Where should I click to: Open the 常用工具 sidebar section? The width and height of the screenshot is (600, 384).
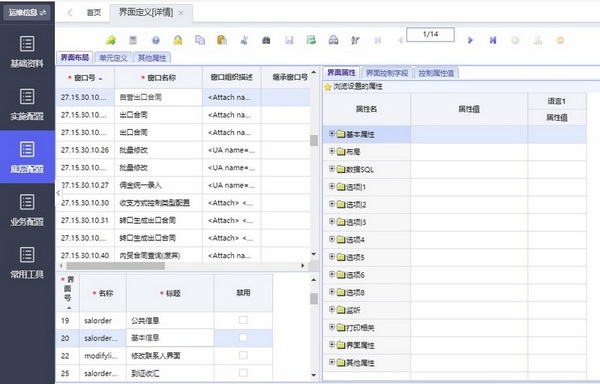click(x=27, y=263)
